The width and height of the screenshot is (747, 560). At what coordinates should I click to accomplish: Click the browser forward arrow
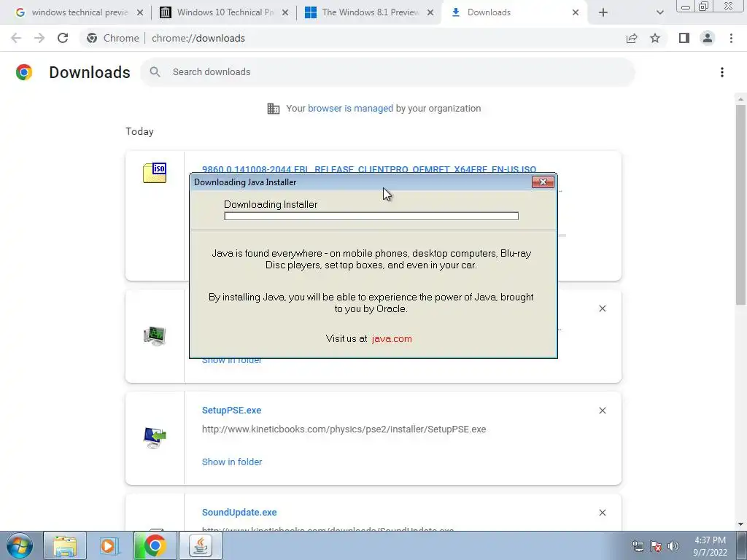39,38
